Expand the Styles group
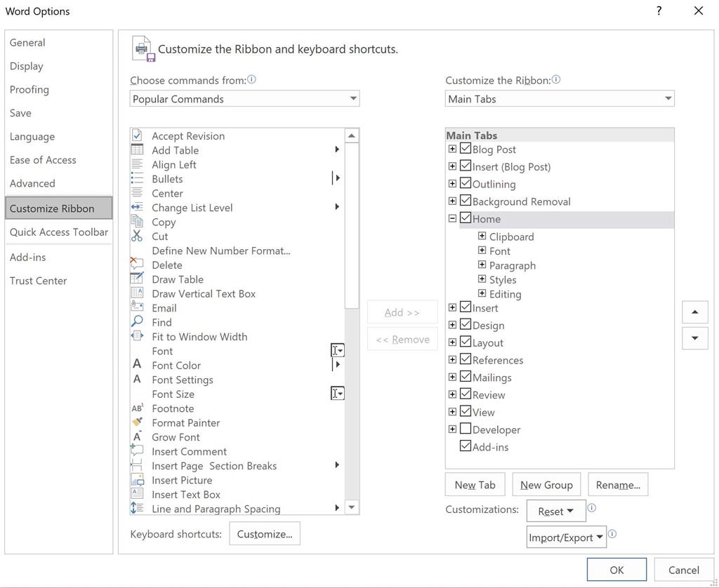This screenshot has height=588, width=719. click(482, 279)
